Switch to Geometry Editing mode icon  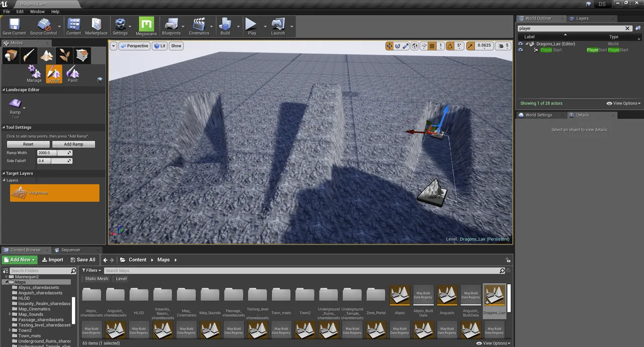[82, 55]
